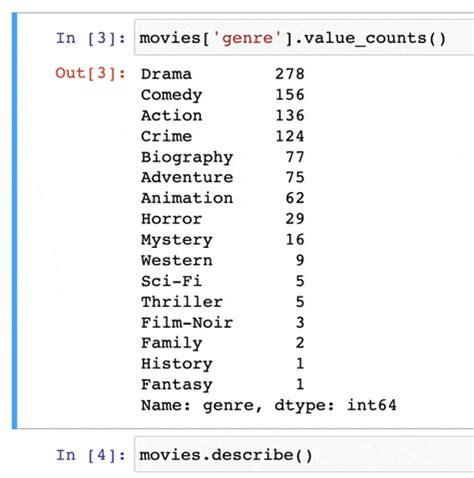This screenshot has width=474, height=478.
Task: Click the 'genre' string in code
Action: click(247, 38)
